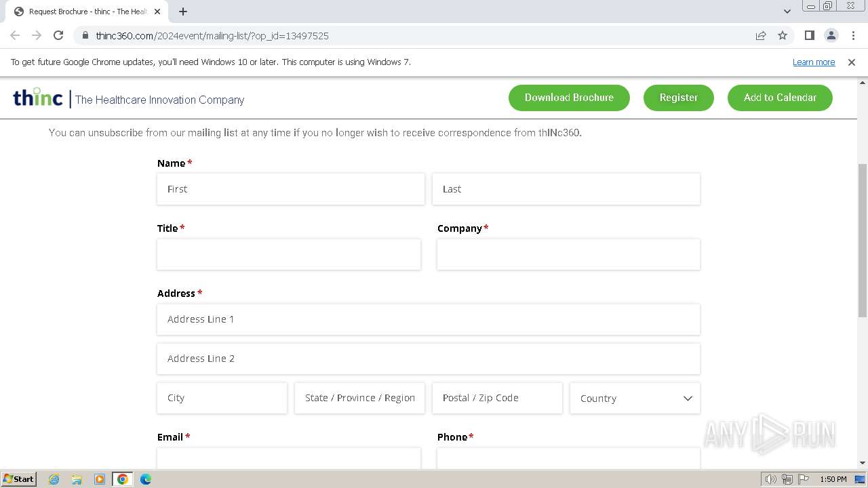Go forward using the forward arrow
This screenshot has width=868, height=488.
click(x=37, y=35)
